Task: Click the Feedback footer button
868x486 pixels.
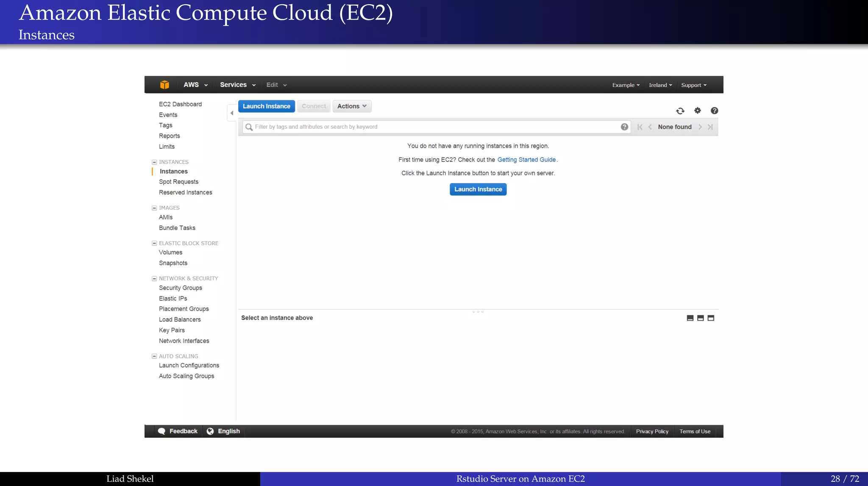Action: pos(178,431)
